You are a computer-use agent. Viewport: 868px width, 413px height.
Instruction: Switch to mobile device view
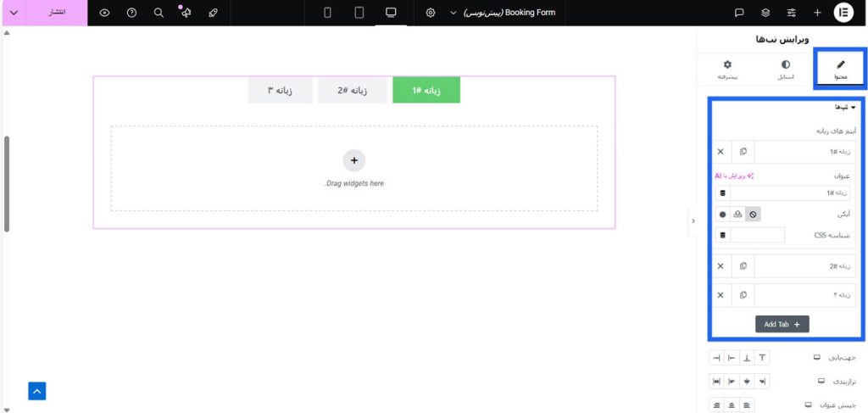328,13
